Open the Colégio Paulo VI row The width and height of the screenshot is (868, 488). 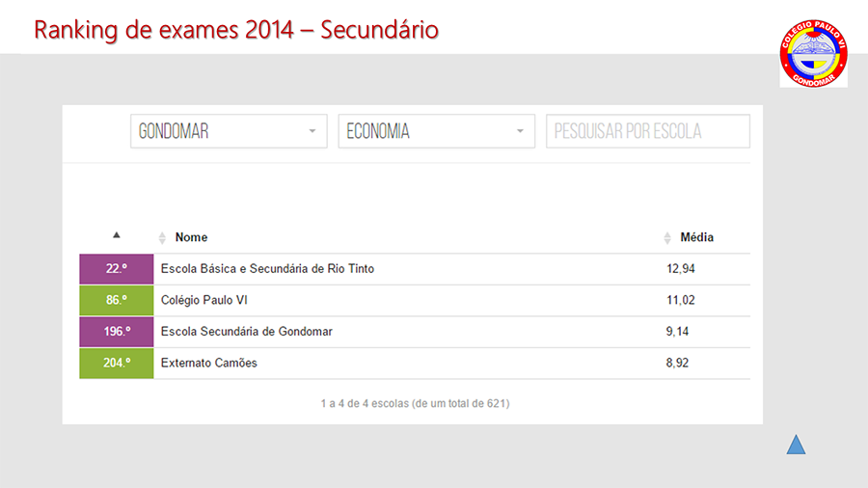click(415, 301)
